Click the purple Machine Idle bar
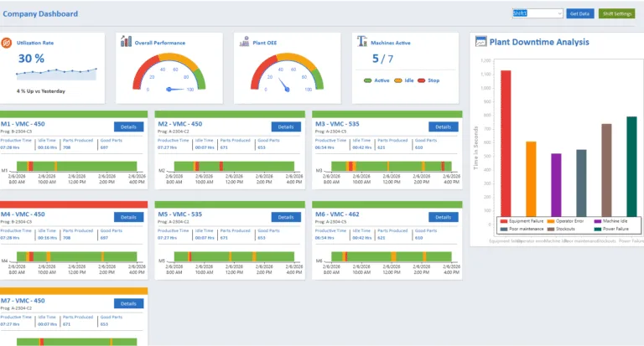This screenshot has width=644, height=346. point(556,185)
